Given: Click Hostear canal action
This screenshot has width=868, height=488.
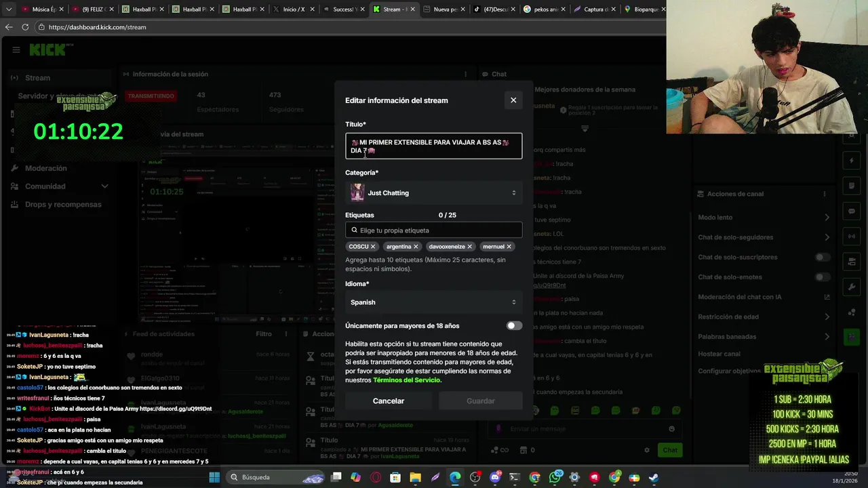Looking at the screenshot, I should tap(719, 354).
